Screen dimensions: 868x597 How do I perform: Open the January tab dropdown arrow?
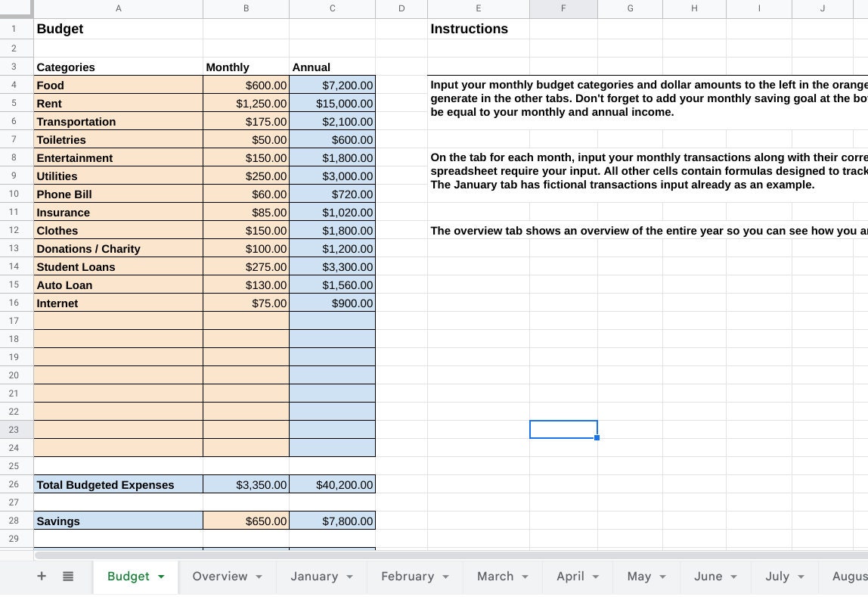point(349,576)
